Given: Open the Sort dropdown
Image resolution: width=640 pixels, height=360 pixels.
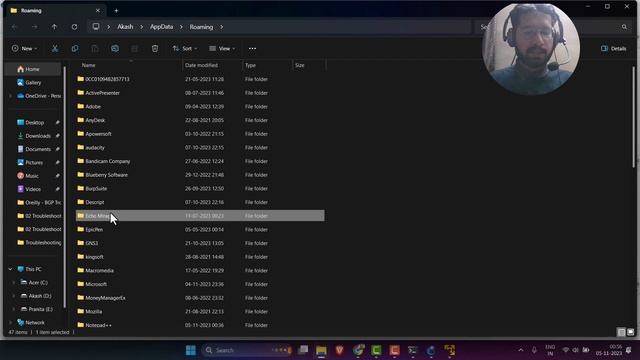Looking at the screenshot, I should tap(185, 49).
